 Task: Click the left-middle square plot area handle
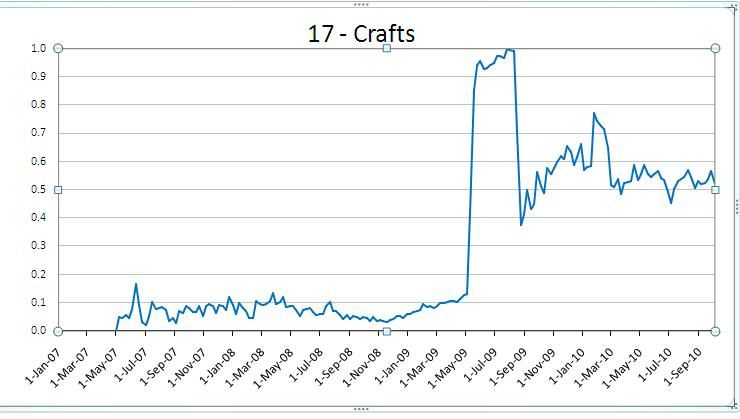[58, 190]
